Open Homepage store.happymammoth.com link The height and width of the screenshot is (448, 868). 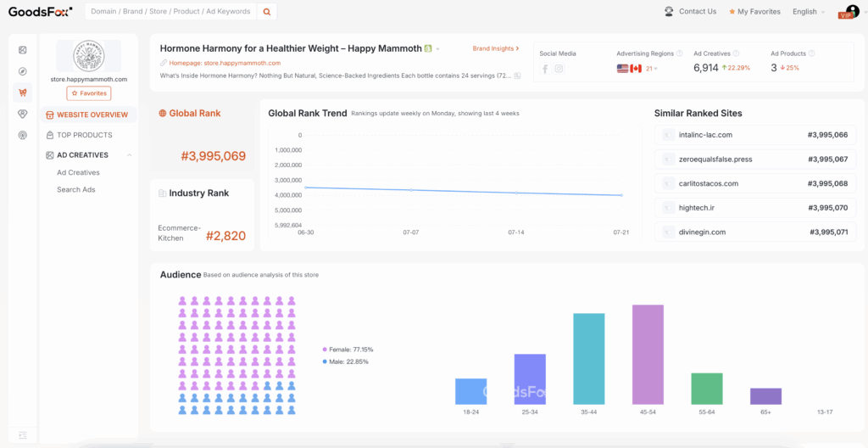tap(225, 63)
